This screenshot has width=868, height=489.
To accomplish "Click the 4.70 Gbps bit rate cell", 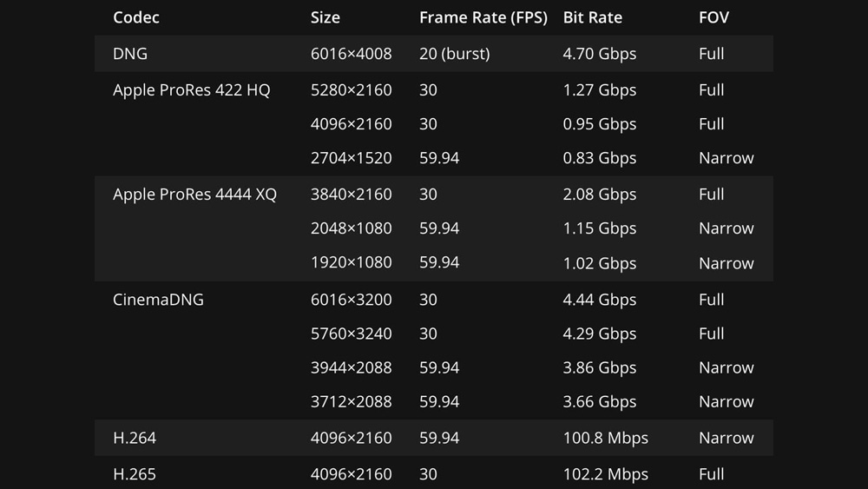I will 600,54.
